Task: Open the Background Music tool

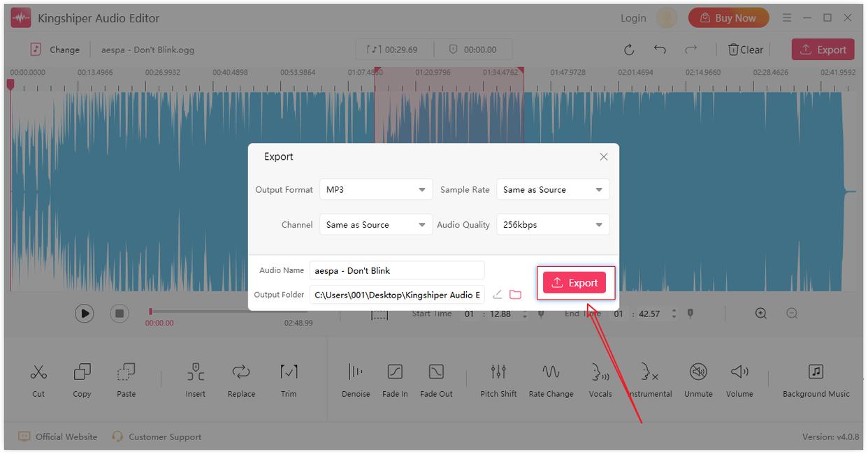Action: [816, 373]
